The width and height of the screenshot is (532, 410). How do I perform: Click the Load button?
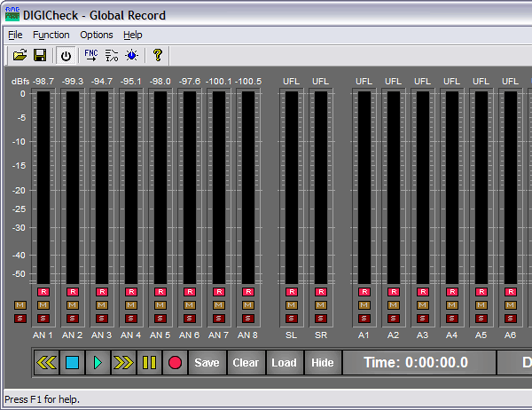pyautogui.click(x=285, y=362)
